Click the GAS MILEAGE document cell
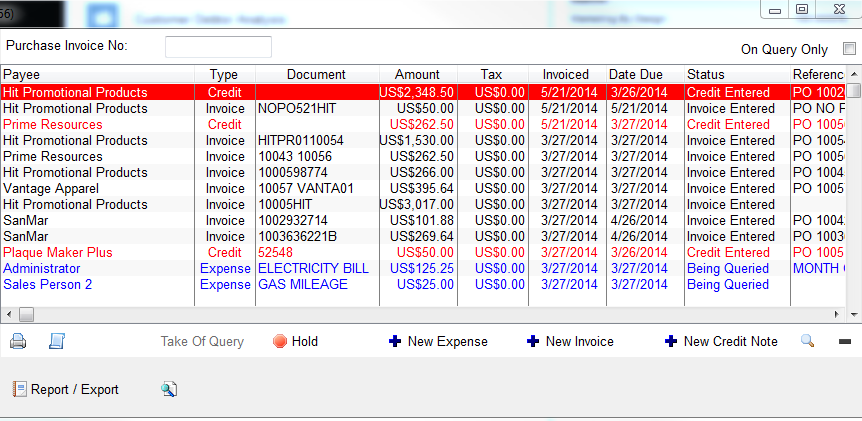This screenshot has width=862, height=421. tap(317, 284)
